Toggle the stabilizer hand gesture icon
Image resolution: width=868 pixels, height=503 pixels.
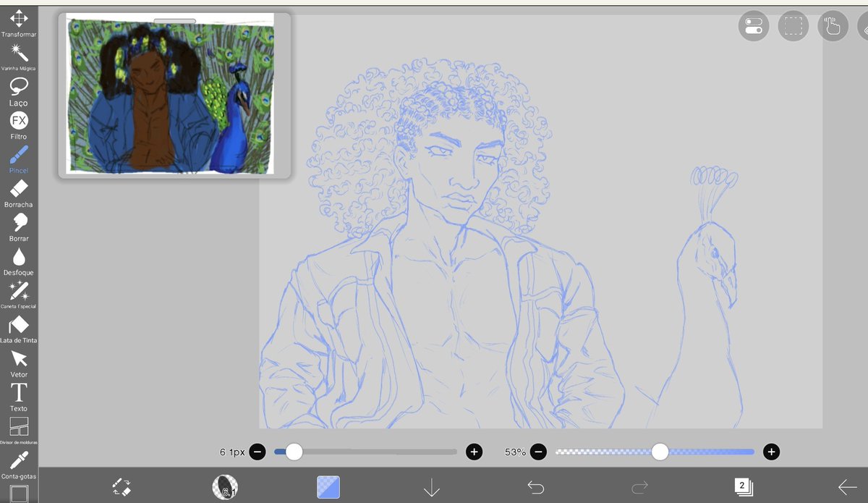(833, 26)
